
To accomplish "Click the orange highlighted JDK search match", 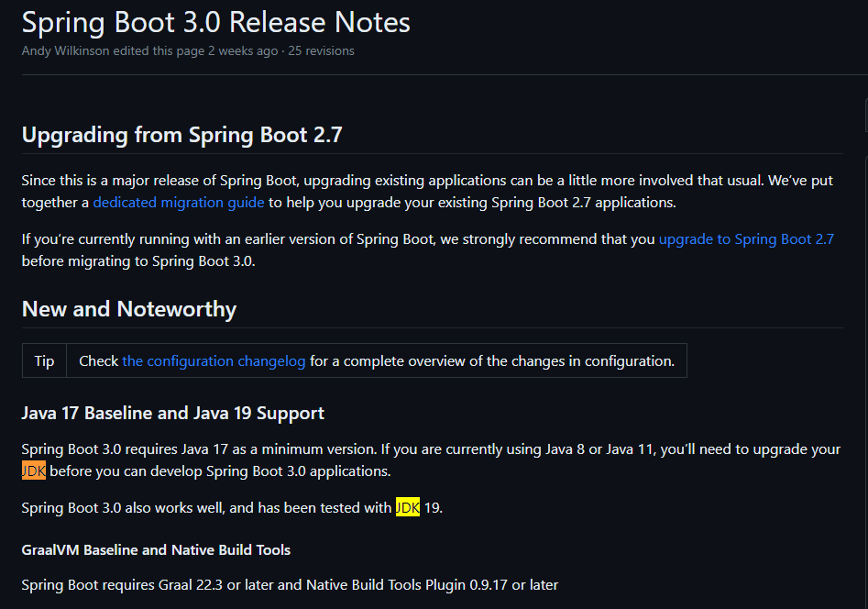I will pyautogui.click(x=34, y=471).
